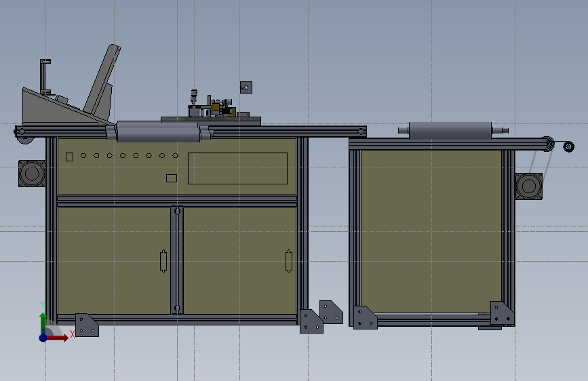Select the first round button on control panel
The image size is (588, 381).
83,155
